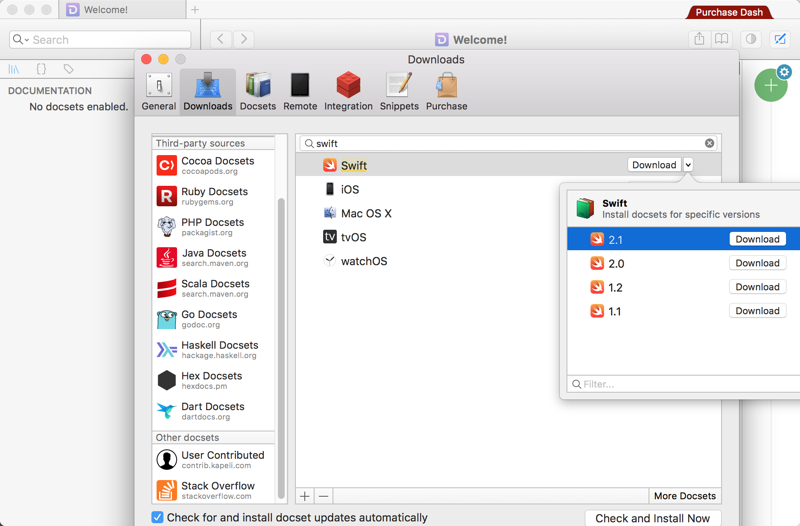
Task: Select the Mac OS X docset row
Action: click(x=428, y=213)
